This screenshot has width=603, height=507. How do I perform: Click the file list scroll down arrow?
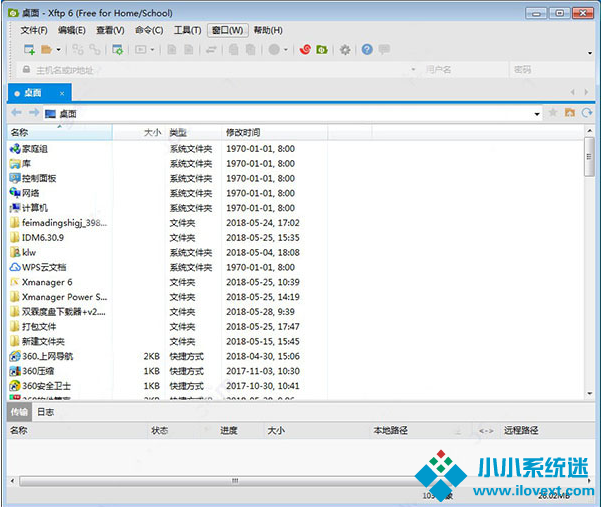pyautogui.click(x=590, y=394)
